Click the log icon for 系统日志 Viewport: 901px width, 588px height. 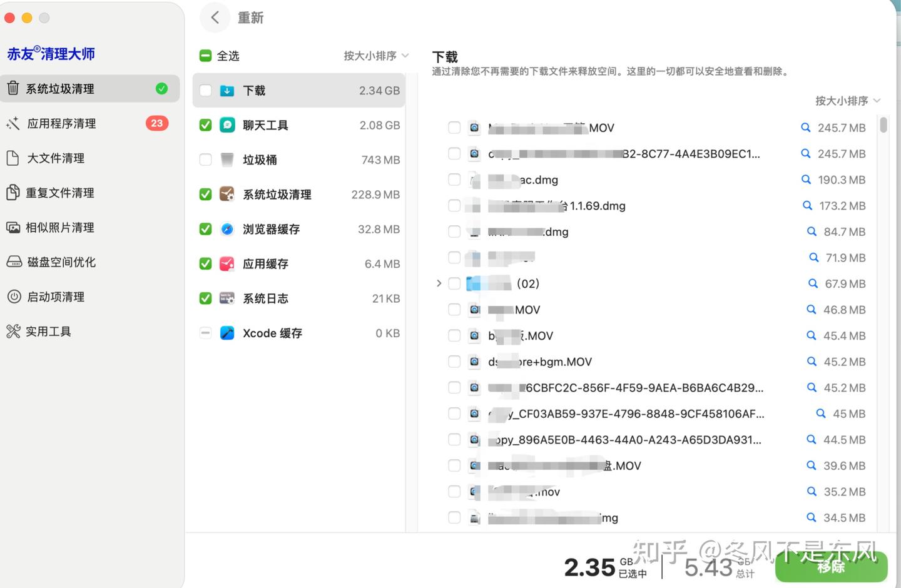[227, 298]
